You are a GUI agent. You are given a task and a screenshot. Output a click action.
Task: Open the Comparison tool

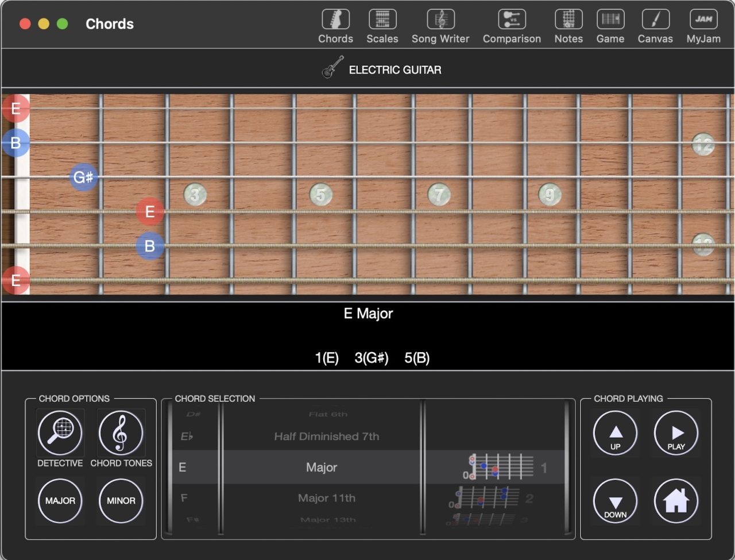512,26
